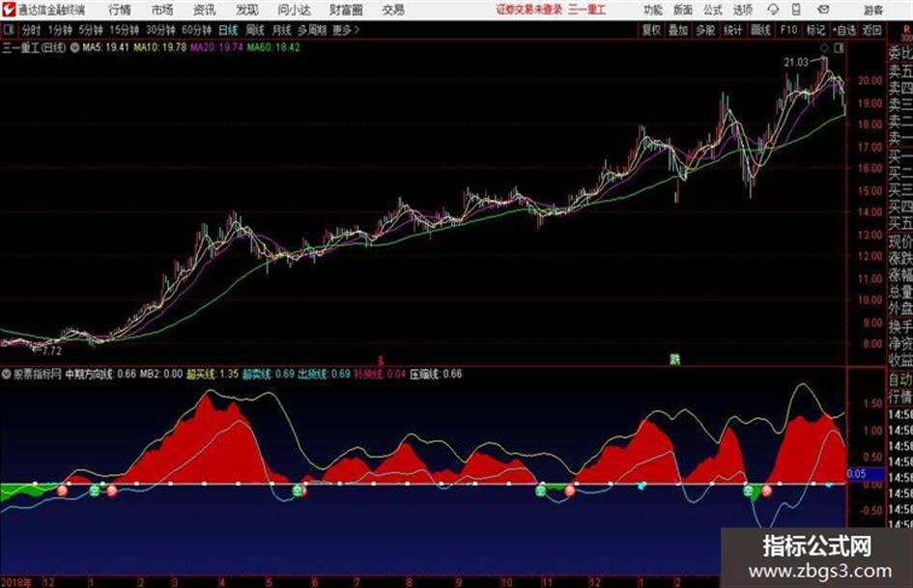The height and width of the screenshot is (588, 913).
Task: Switch to 周线 weekly period
Action: point(255,30)
